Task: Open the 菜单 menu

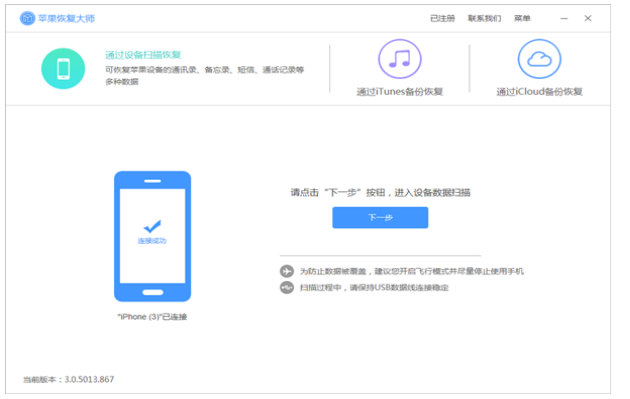Action: 522,18
